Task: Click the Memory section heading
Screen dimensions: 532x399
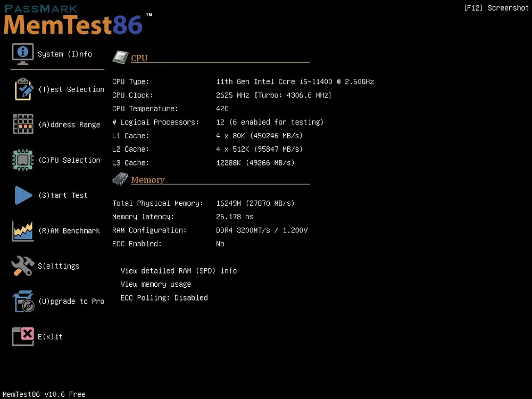Action: coord(147,180)
